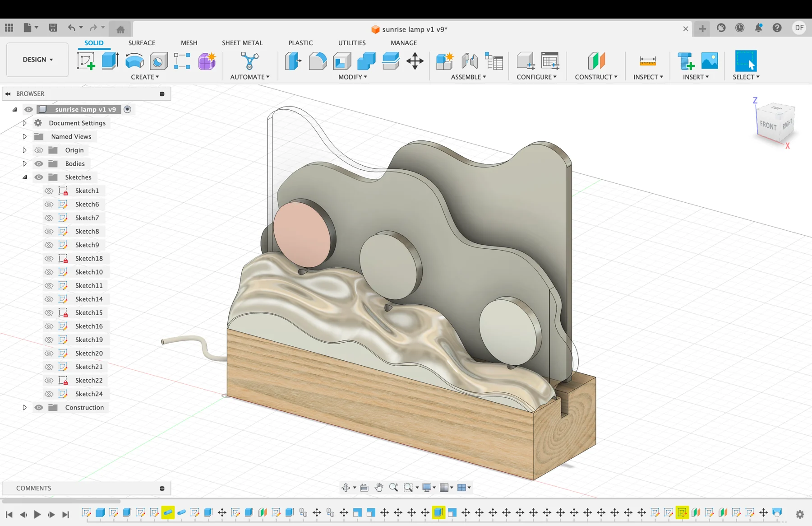The width and height of the screenshot is (812, 526).
Task: Select the Move/Copy tool
Action: [x=415, y=61]
